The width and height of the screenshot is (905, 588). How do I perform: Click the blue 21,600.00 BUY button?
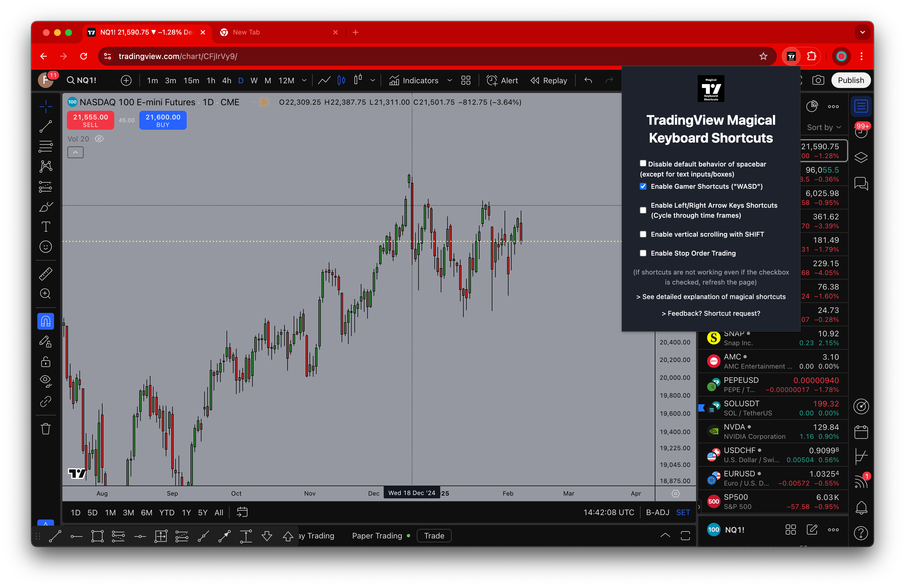coord(163,120)
